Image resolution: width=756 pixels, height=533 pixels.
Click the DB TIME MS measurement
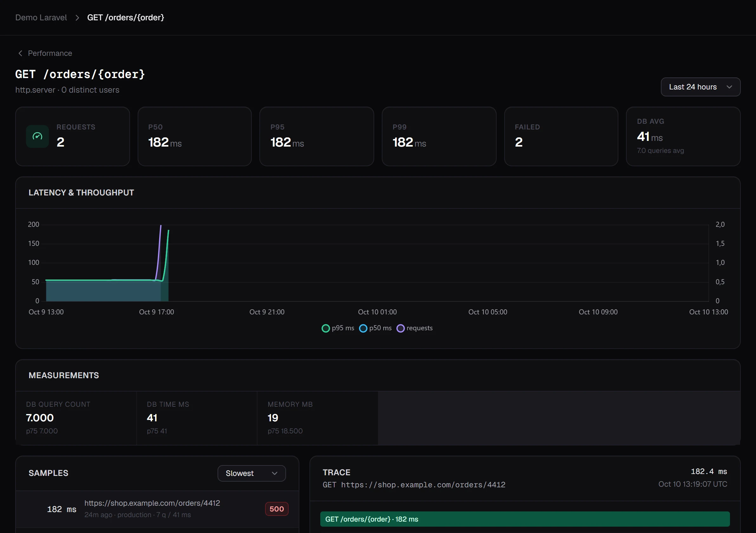pos(197,418)
